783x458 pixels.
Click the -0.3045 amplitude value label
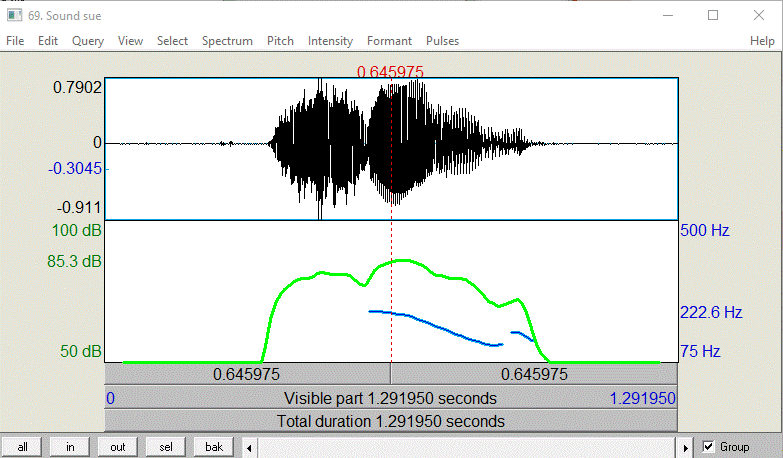pyautogui.click(x=75, y=168)
